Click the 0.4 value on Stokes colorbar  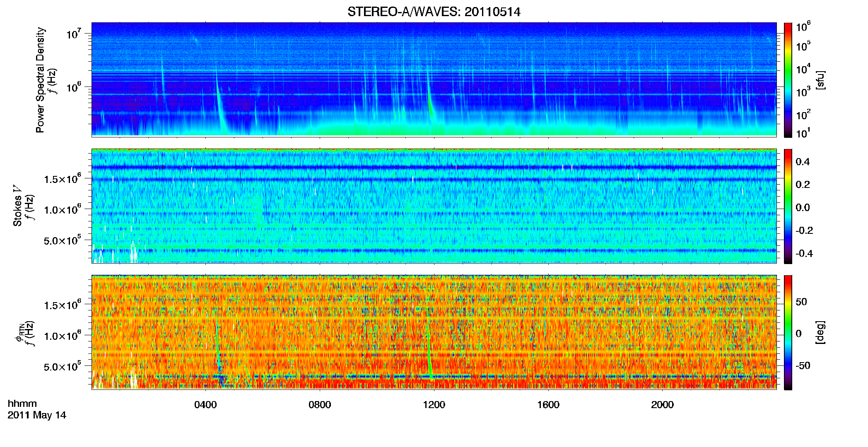803,162
